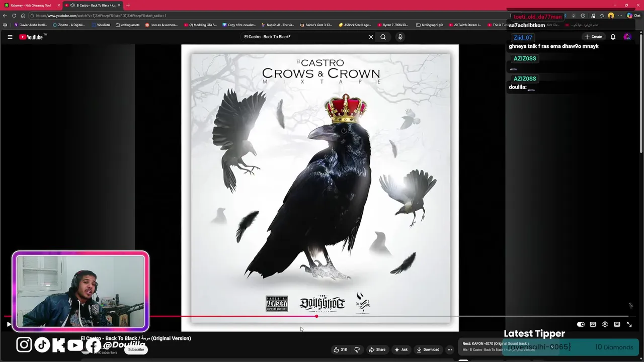Click the magnifier search button
Screen dimensions: 644x362
383,37
